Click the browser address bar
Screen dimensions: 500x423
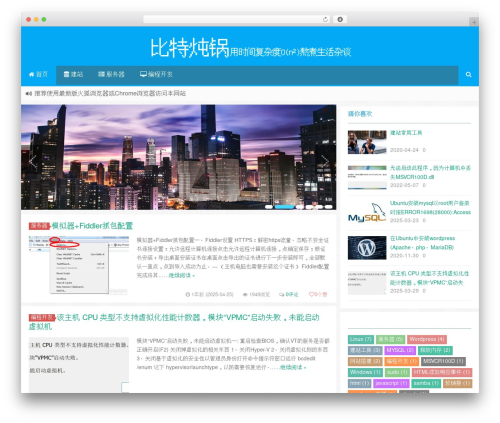(x=237, y=19)
